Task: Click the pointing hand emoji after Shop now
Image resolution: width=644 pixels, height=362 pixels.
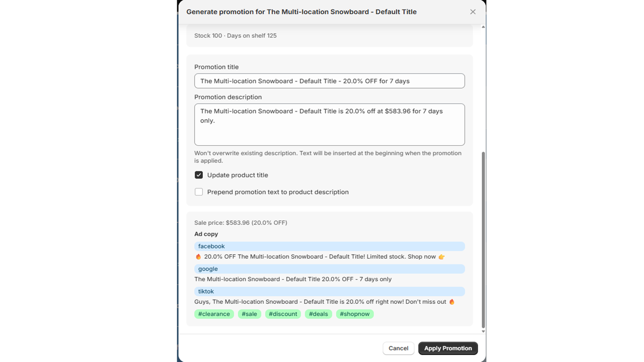Action: tap(442, 257)
